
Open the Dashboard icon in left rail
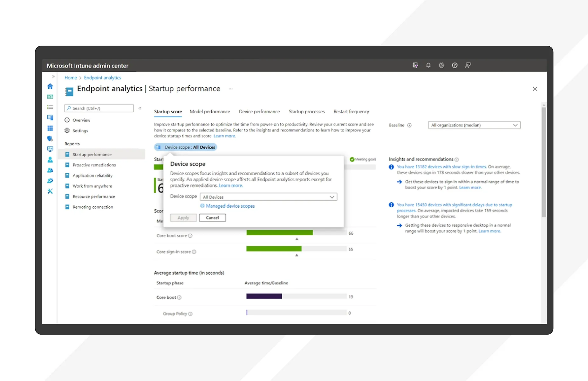click(50, 97)
